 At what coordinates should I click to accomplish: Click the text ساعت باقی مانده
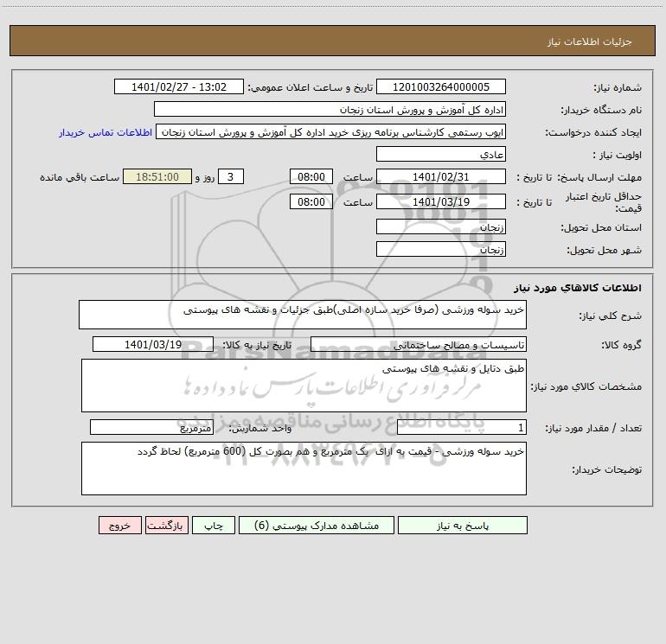[x=80, y=177]
